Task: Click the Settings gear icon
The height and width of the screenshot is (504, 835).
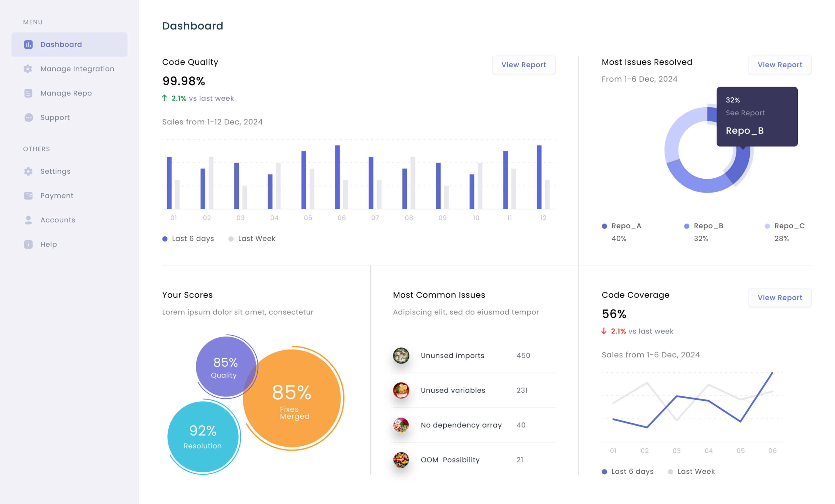Action: click(x=28, y=171)
